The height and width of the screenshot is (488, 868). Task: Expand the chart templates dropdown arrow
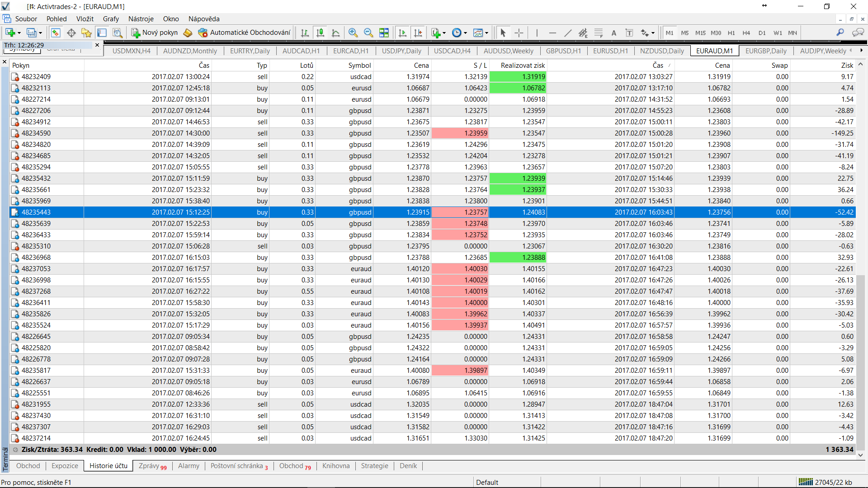point(486,33)
